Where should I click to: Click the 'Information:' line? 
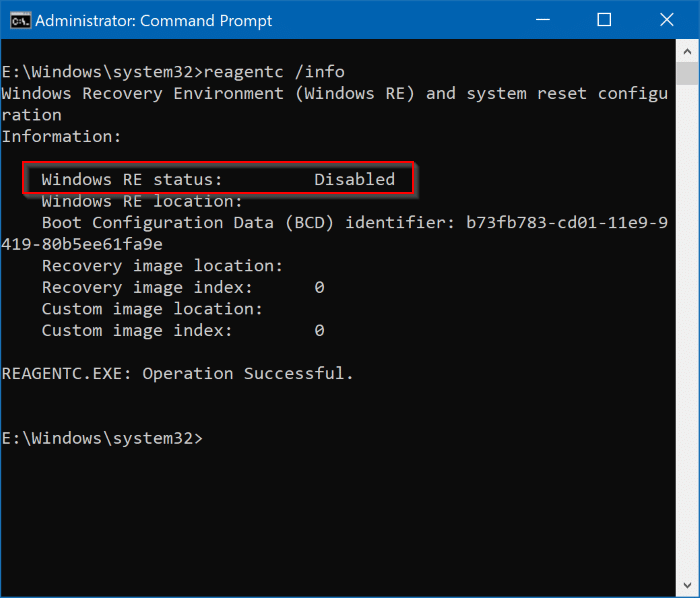pyautogui.click(x=61, y=137)
